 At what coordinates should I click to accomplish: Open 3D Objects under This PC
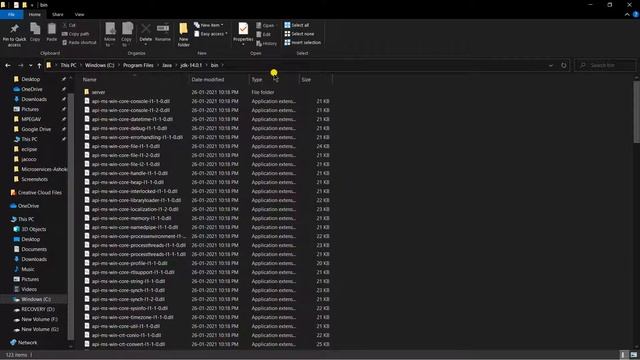pos(33,229)
